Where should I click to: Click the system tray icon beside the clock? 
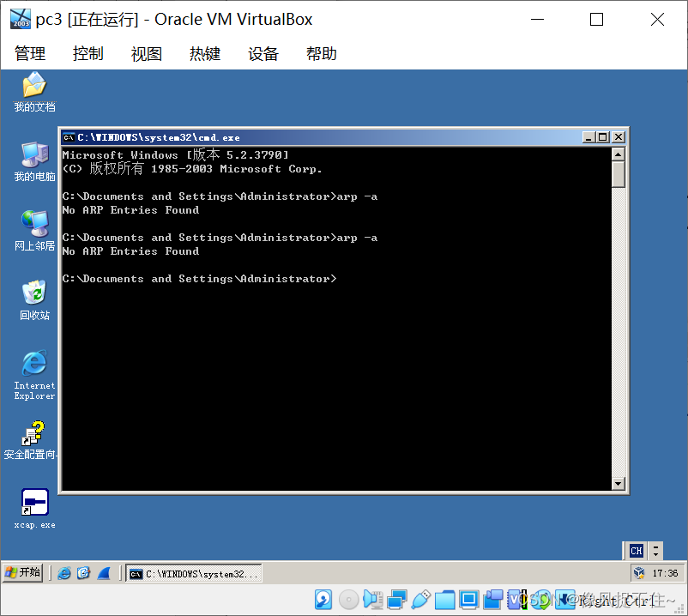click(x=639, y=572)
